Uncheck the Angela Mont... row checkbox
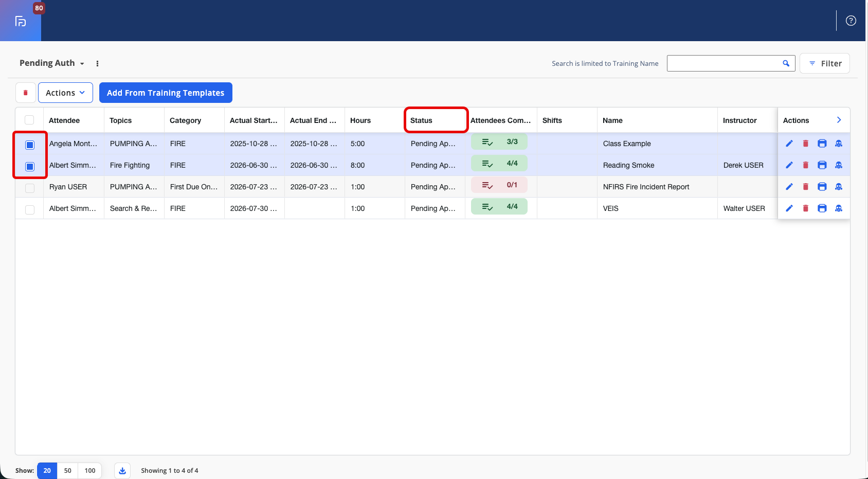 coord(30,145)
